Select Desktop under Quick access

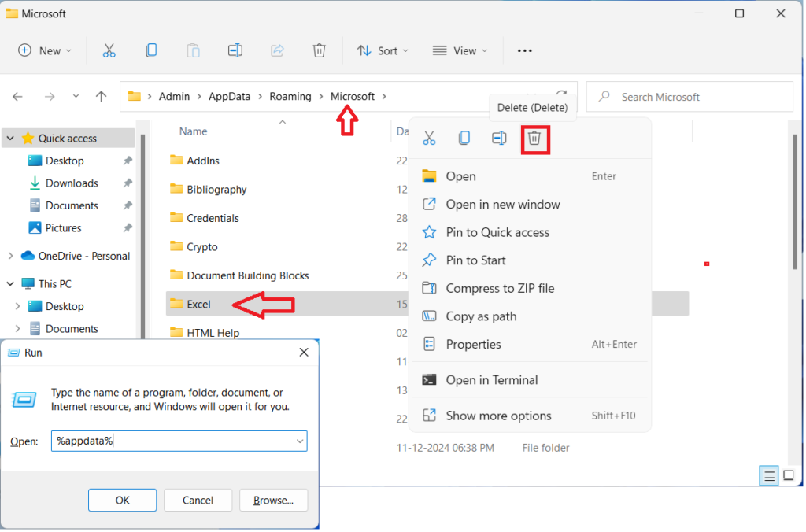click(65, 161)
